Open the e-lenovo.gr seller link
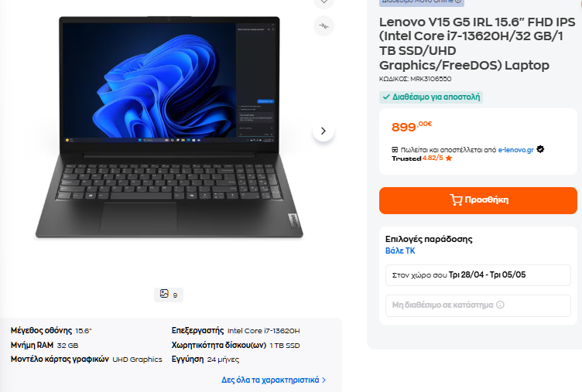This screenshot has height=392, width=582. point(516,150)
